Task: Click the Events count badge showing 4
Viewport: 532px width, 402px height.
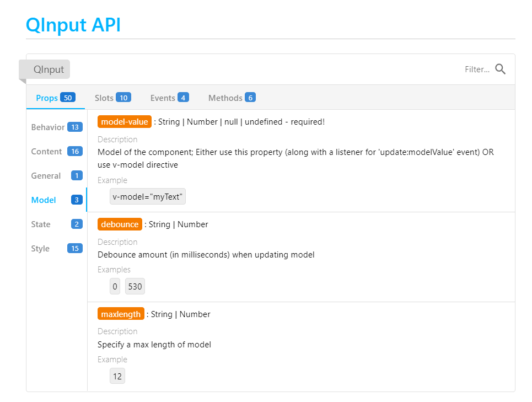Action: 184,98
